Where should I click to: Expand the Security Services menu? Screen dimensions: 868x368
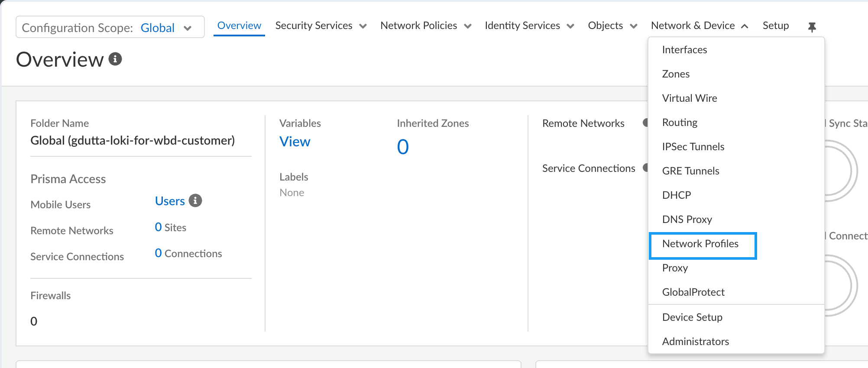pyautogui.click(x=321, y=26)
